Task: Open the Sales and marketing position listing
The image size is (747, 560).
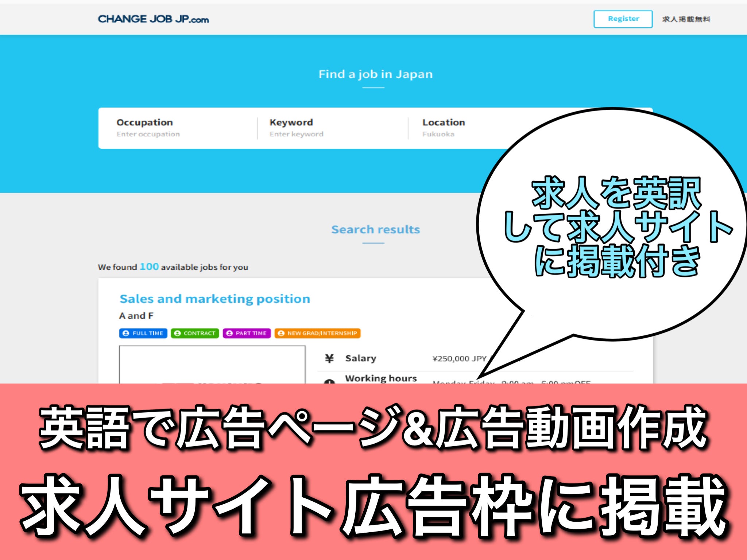Action: point(214,299)
